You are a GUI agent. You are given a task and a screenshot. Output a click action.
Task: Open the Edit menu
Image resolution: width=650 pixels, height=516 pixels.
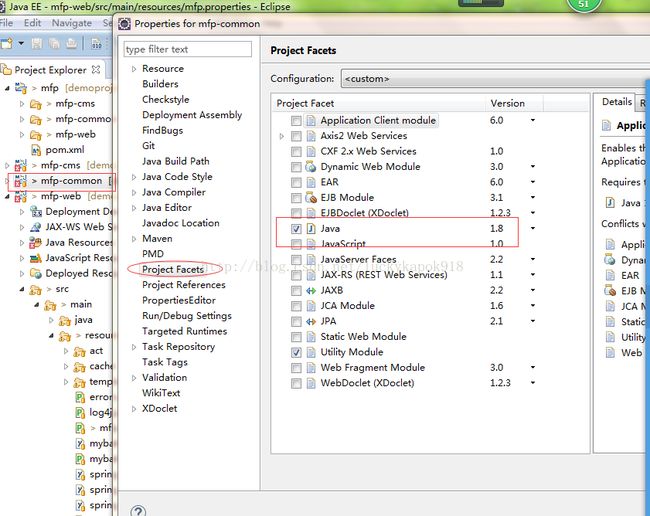click(32, 23)
